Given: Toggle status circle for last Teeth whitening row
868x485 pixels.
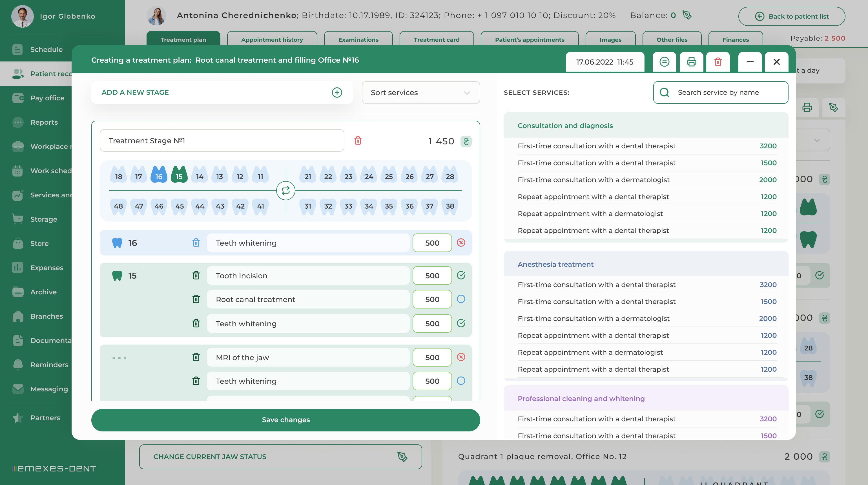Looking at the screenshot, I should (x=461, y=380).
